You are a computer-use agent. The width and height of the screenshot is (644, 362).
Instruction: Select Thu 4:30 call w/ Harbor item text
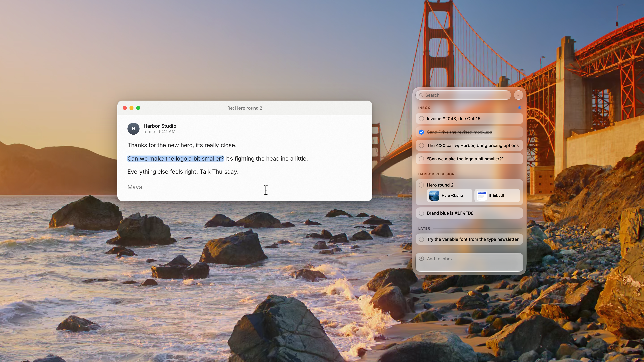(473, 145)
